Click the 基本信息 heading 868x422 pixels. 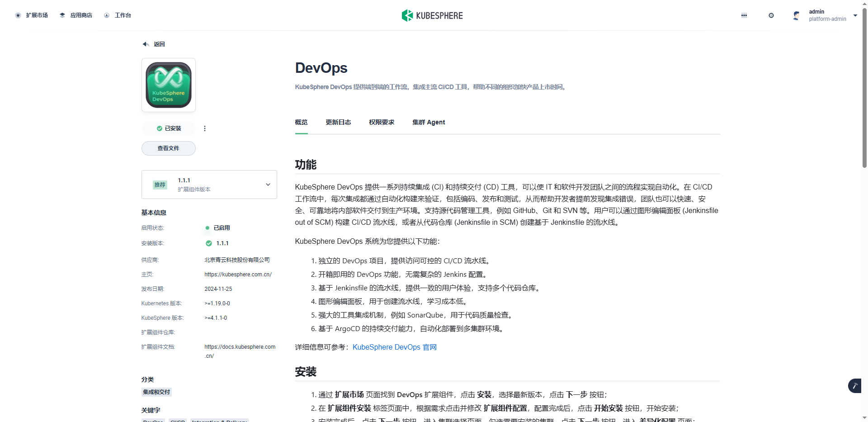(x=154, y=213)
